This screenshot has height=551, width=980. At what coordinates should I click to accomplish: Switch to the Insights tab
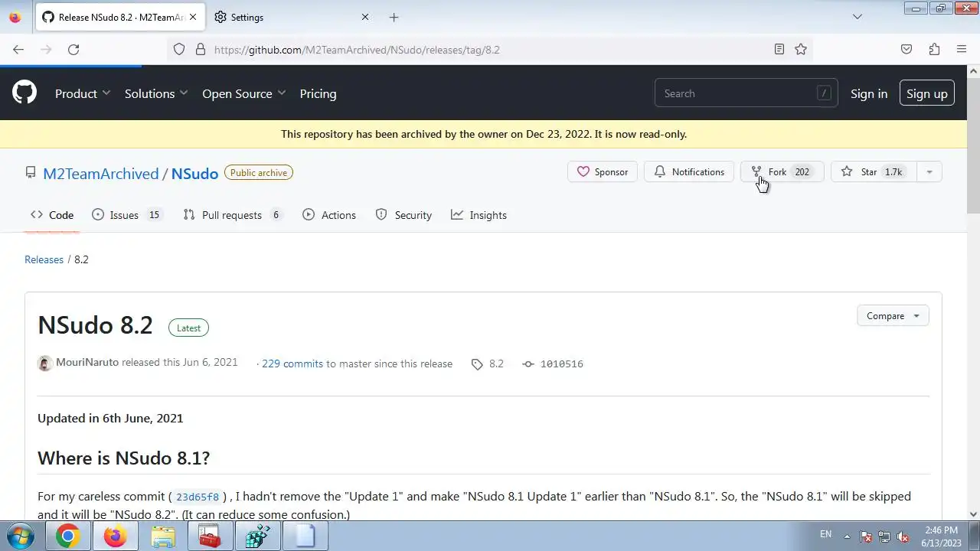click(479, 215)
